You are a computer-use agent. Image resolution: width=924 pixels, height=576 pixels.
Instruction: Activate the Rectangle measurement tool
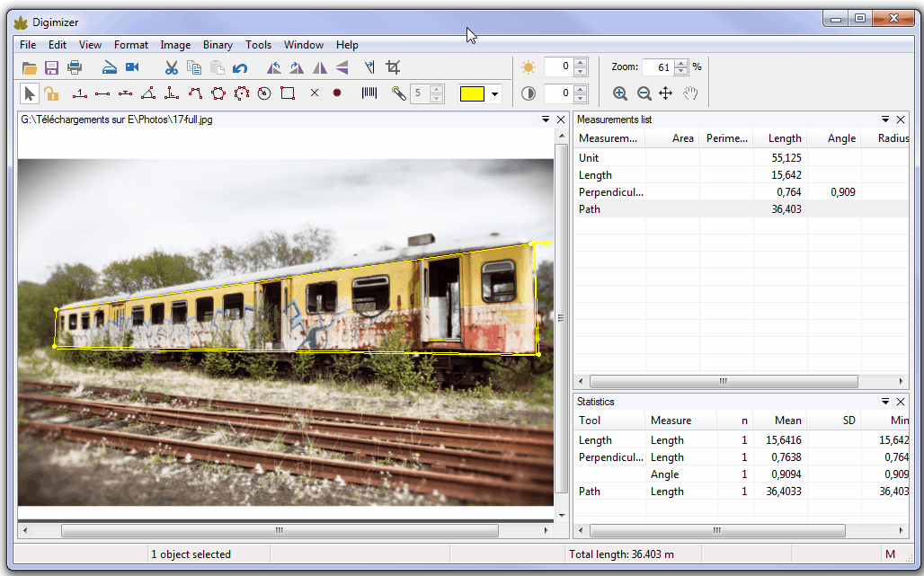pos(288,93)
